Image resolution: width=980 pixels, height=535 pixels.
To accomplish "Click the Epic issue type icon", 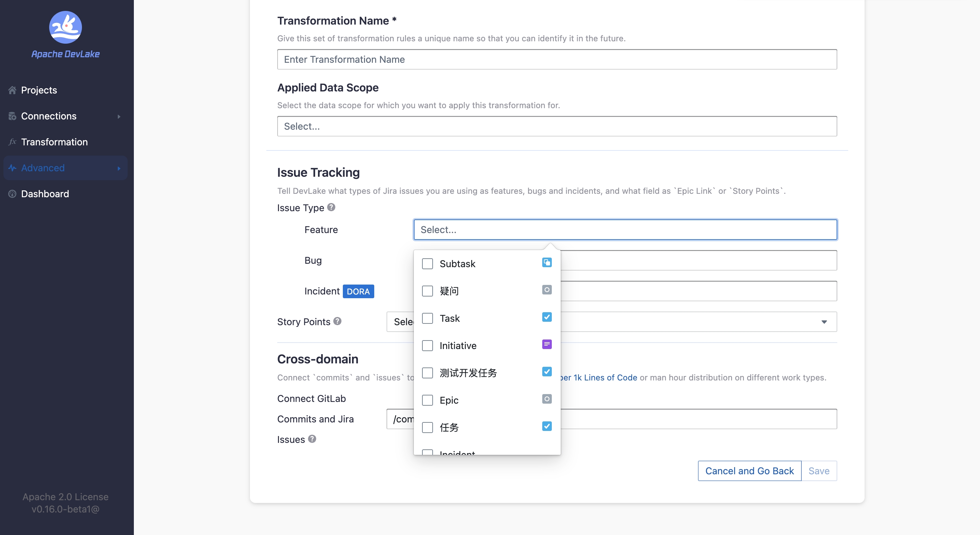I will click(547, 399).
